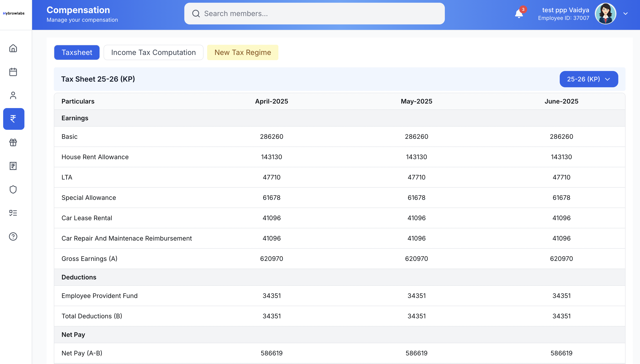Image resolution: width=640 pixels, height=364 pixels.
Task: Open the Benefits gift icon in the sidebar
Action: point(13,142)
